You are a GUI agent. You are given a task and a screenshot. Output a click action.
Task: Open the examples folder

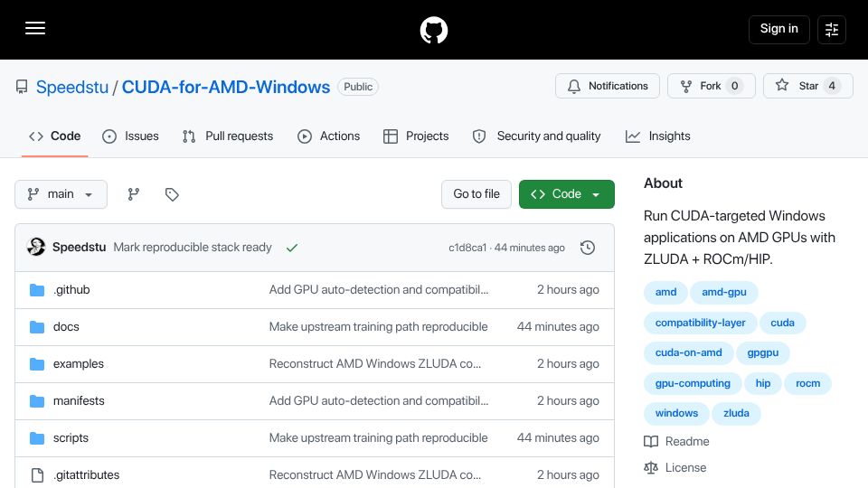78,364
